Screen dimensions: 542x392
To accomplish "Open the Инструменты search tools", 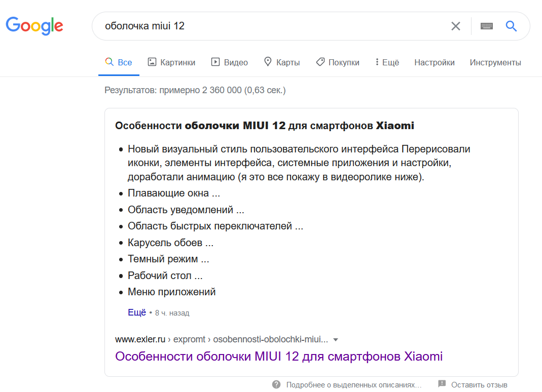I will [x=495, y=62].
